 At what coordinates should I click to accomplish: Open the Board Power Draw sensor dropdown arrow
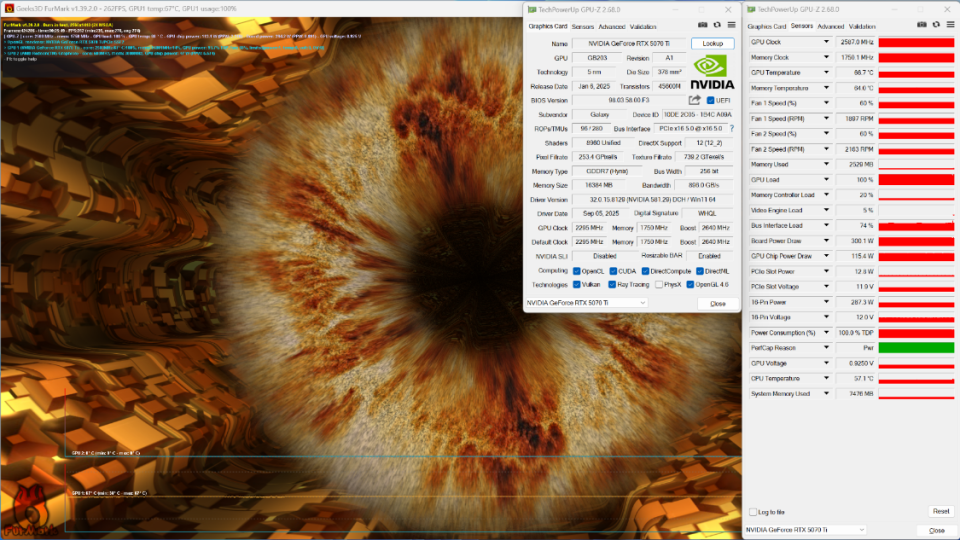click(826, 241)
